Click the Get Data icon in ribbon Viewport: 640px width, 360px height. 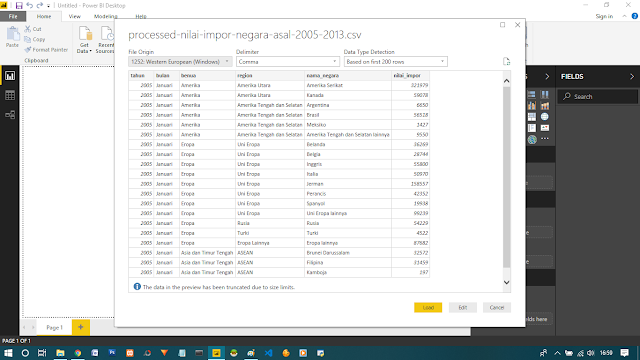84,39
